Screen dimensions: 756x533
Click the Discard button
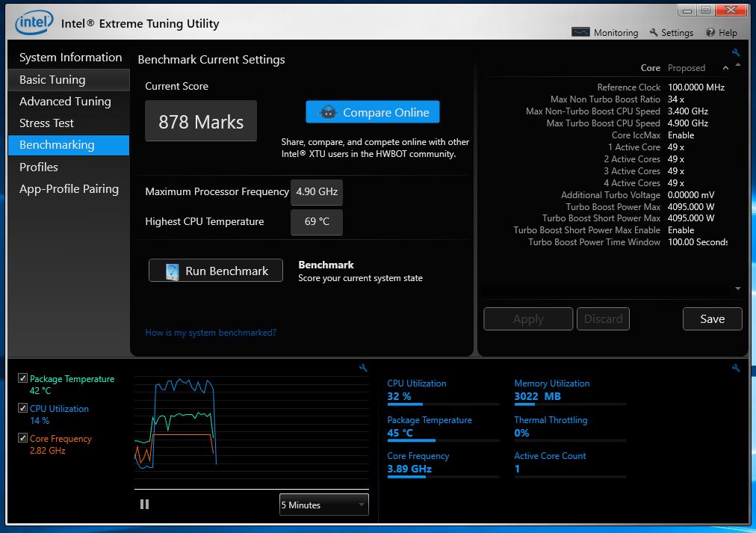point(603,319)
